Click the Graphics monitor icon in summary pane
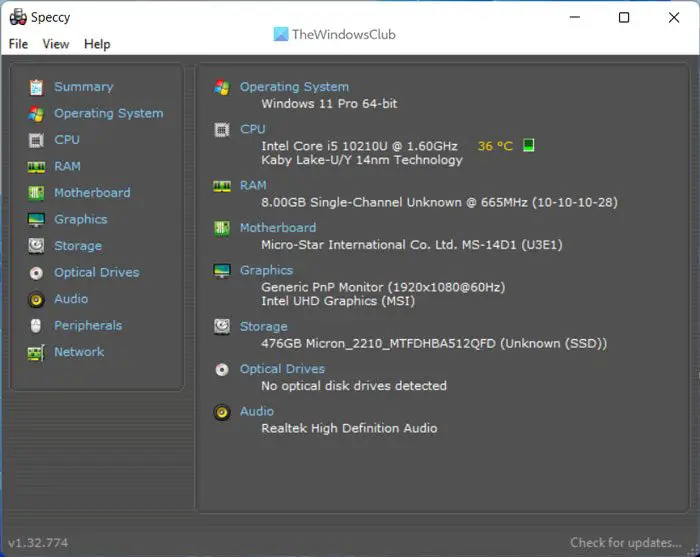Viewport: 700px width, 557px height. point(222,270)
